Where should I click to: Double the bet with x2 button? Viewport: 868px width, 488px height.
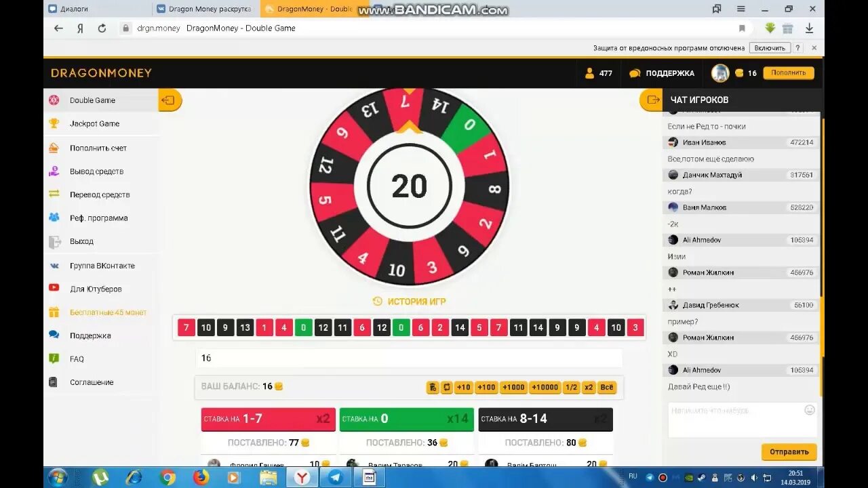pyautogui.click(x=588, y=388)
